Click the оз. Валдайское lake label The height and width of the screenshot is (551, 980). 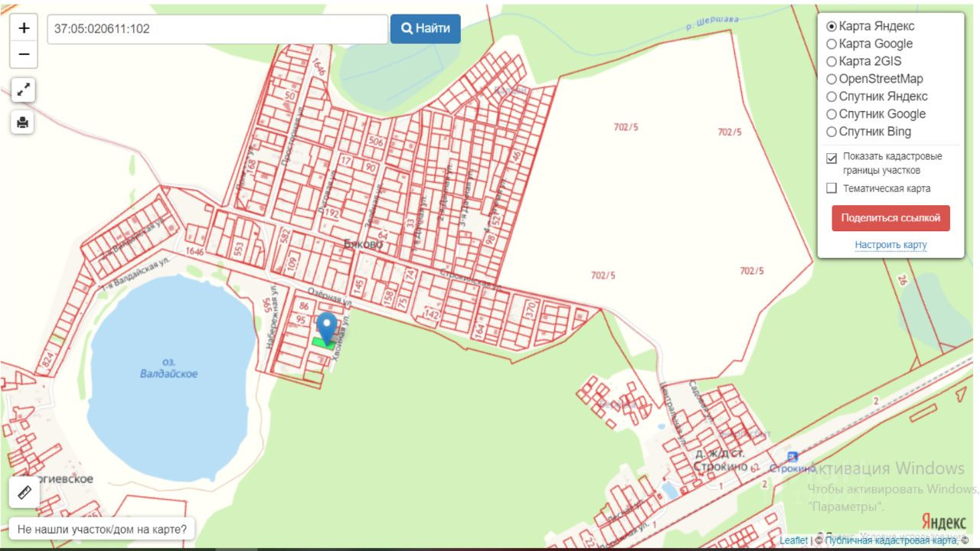point(169,368)
